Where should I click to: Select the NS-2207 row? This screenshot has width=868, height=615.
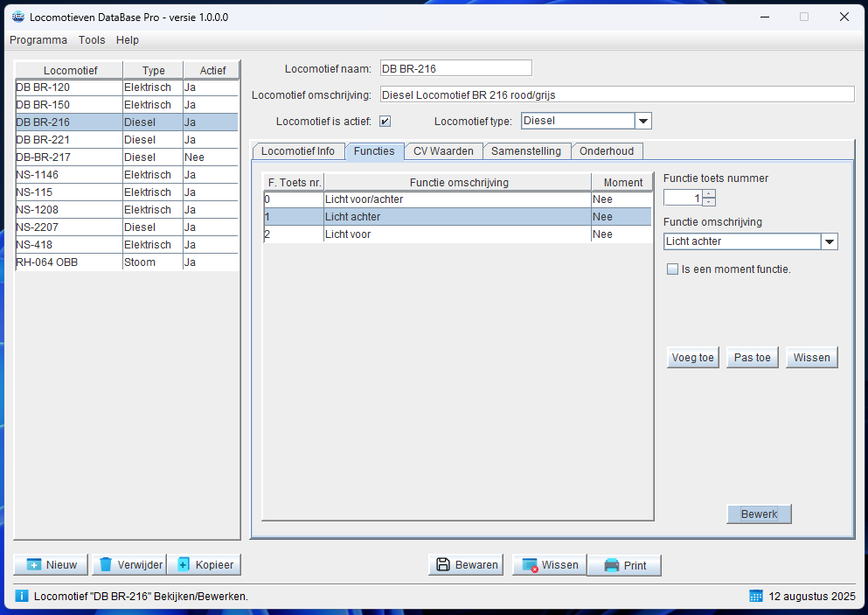point(127,227)
